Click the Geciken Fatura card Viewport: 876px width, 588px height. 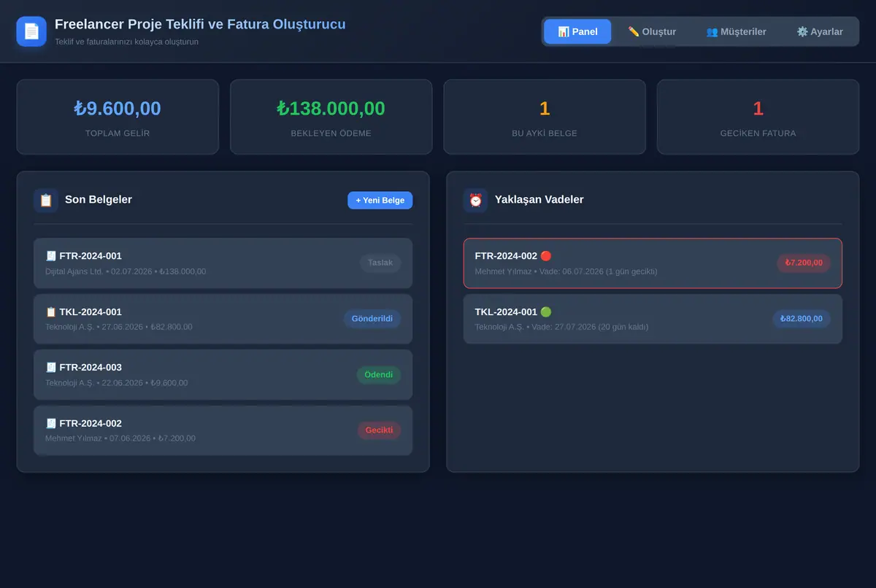pyautogui.click(x=758, y=117)
